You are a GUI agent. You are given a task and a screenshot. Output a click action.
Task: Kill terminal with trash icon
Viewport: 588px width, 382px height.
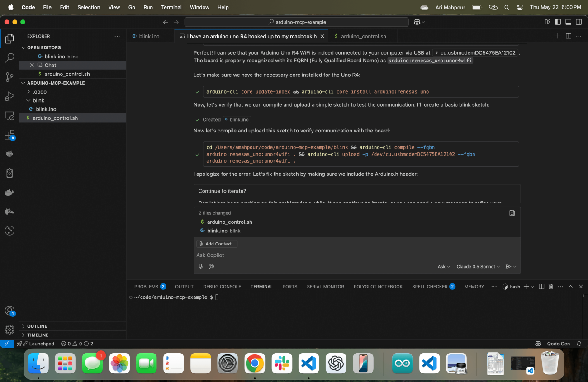(x=551, y=287)
